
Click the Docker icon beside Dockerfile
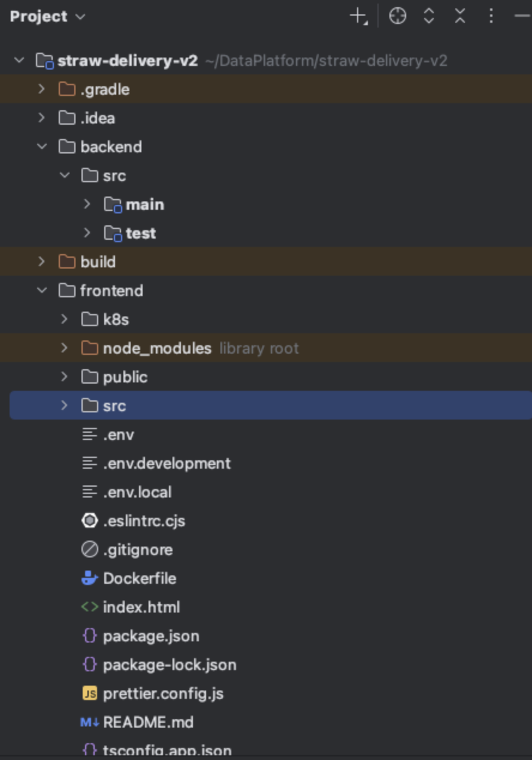point(89,578)
